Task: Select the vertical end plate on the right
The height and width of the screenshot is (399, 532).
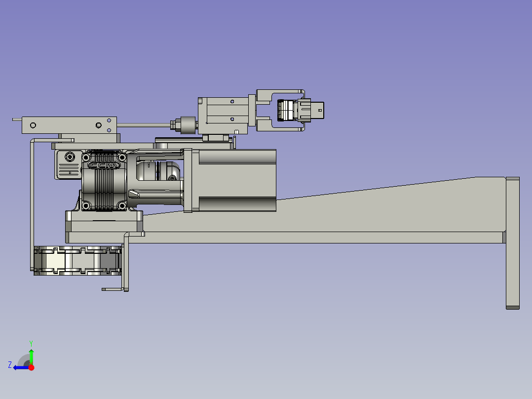Action: point(513,243)
